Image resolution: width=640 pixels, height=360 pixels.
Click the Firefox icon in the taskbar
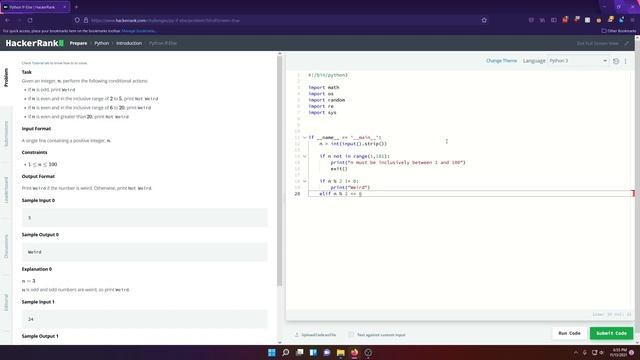[354, 353]
